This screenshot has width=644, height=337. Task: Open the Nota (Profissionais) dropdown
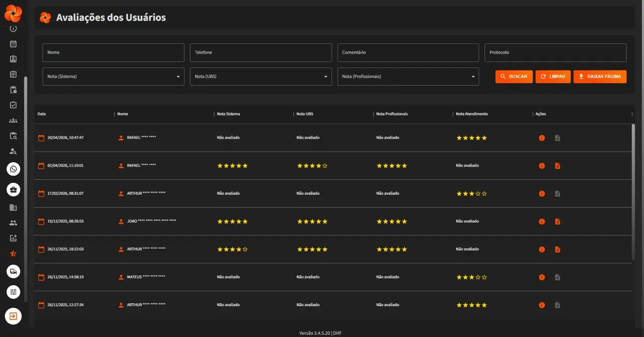click(408, 76)
